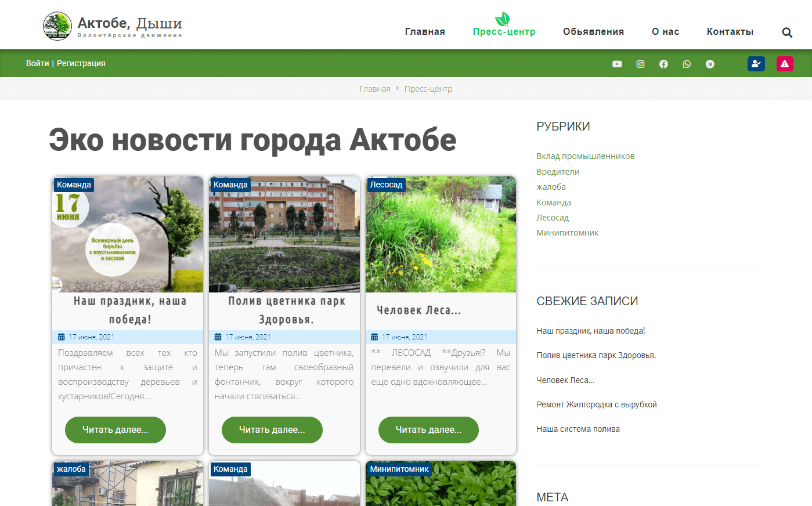
Task: Click the Регистрация link
Action: (81, 63)
